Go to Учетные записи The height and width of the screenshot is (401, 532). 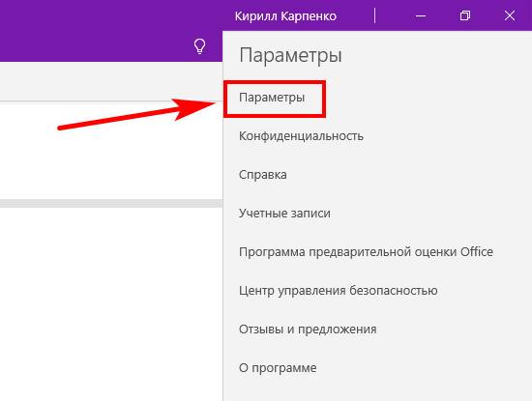(284, 214)
